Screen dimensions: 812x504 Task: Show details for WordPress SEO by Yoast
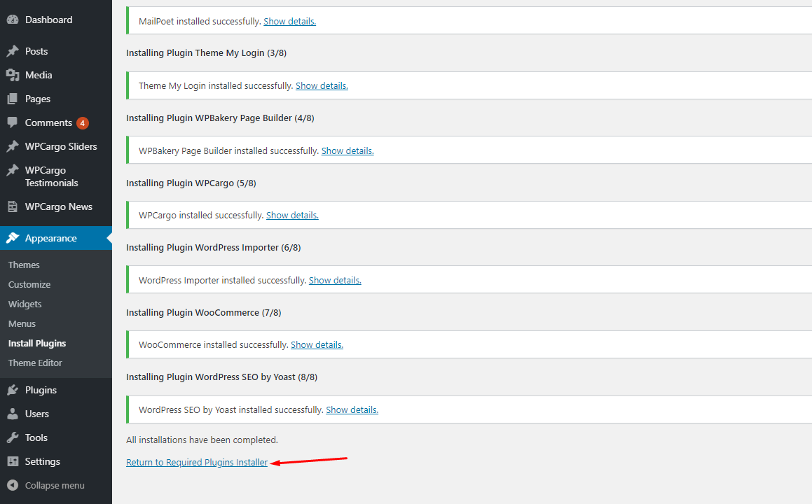click(352, 409)
